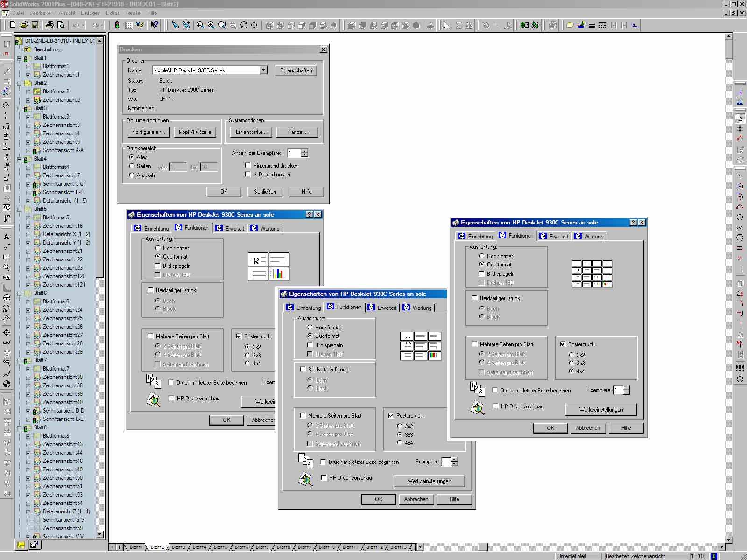747x560 pixels.
Task: Click the magnifier HP Druckvorschau icon in rightmost dialog
Action: [477, 407]
